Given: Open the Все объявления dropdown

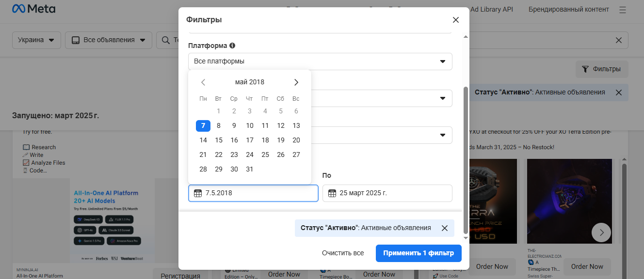Looking at the screenshot, I should (x=108, y=40).
